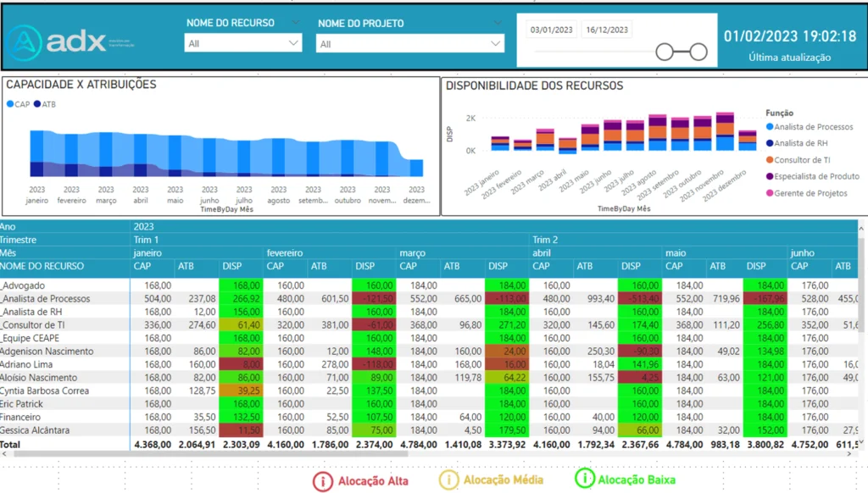Viewport: 868px width, 493px height.
Task: Click the start date field 03/01/2023
Action: pyautogui.click(x=551, y=30)
